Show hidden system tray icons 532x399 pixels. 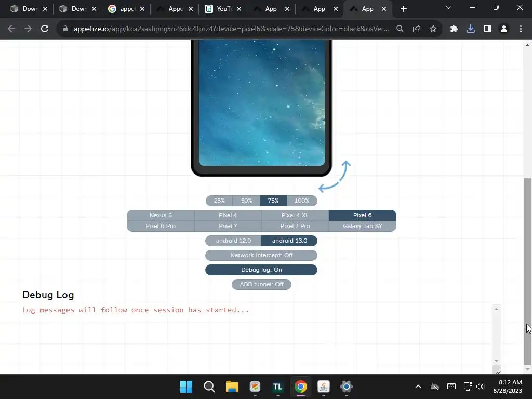pyautogui.click(x=418, y=387)
